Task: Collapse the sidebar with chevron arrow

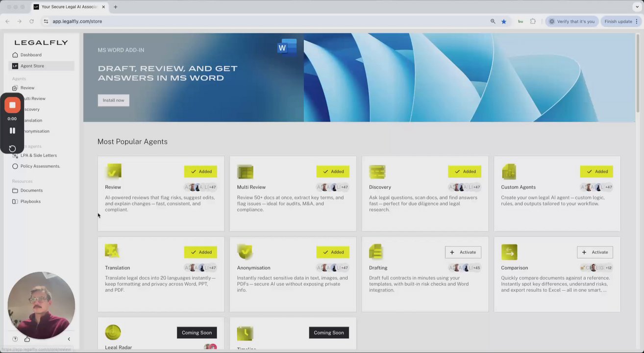Action: pyautogui.click(x=69, y=339)
